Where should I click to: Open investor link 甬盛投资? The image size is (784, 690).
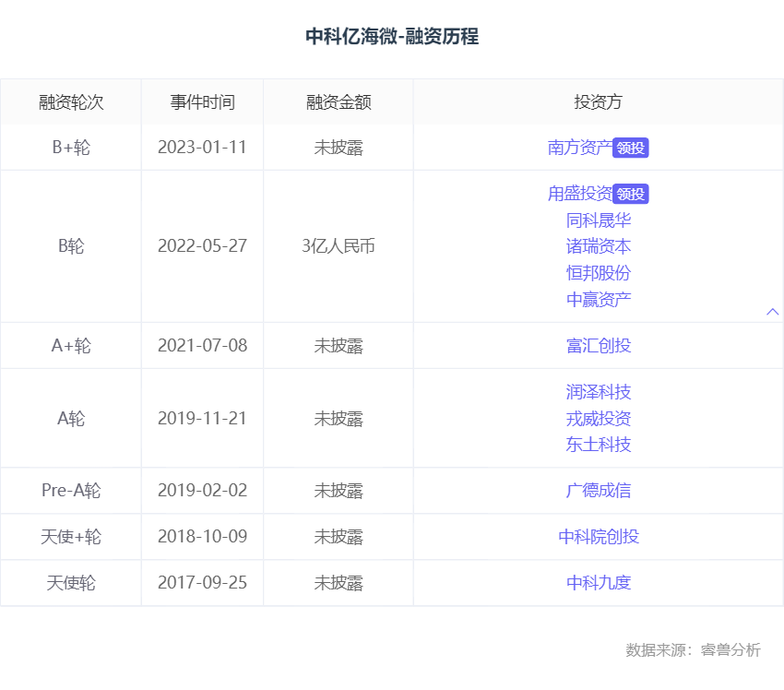(580, 194)
